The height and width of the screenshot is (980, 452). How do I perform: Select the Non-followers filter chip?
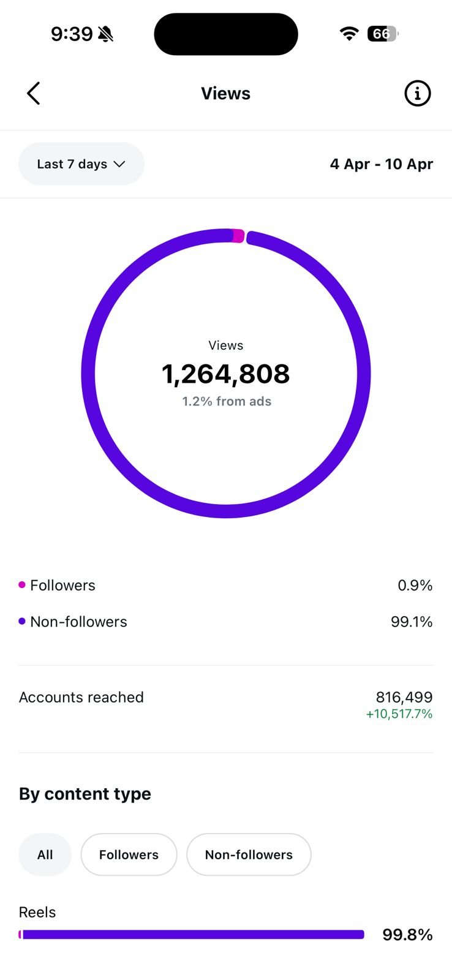click(x=249, y=854)
